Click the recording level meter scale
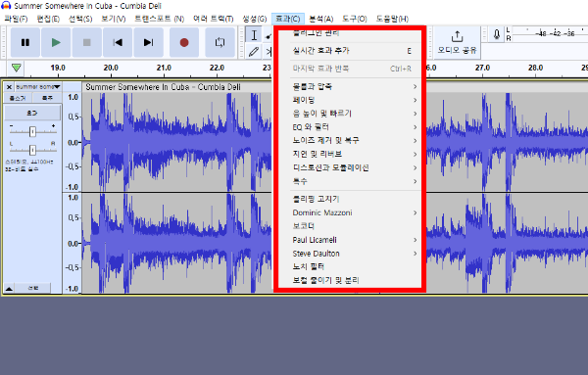 (x=550, y=33)
